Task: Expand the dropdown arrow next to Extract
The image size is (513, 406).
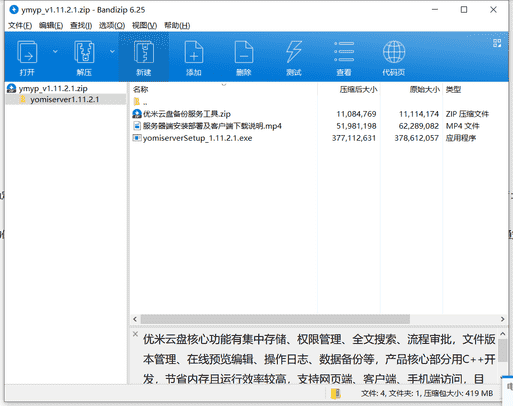Action: click(x=112, y=51)
